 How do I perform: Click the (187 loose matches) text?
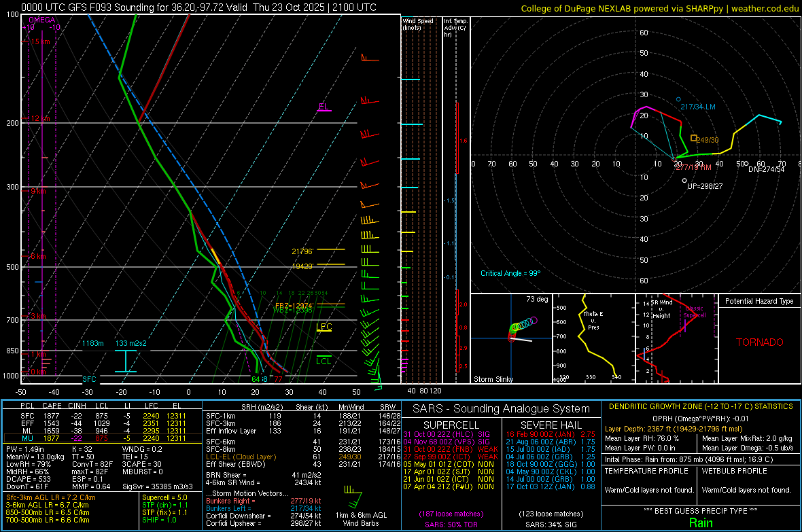(451, 514)
